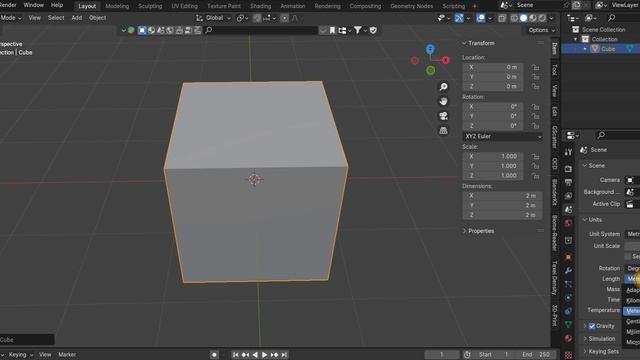The height and width of the screenshot is (360, 640).
Task: Open Keying menu in timeline
Action: [x=20, y=355]
